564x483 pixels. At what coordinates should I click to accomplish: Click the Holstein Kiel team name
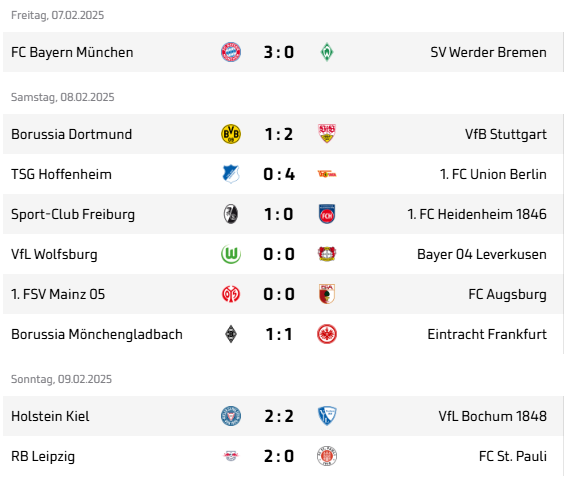[50, 416]
